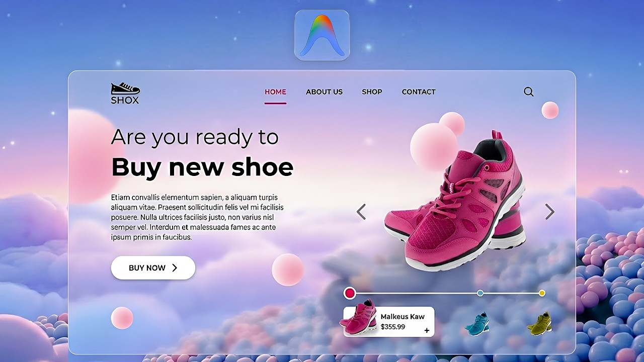Click the BUY NOW button
The width and height of the screenshot is (644, 362).
(153, 267)
